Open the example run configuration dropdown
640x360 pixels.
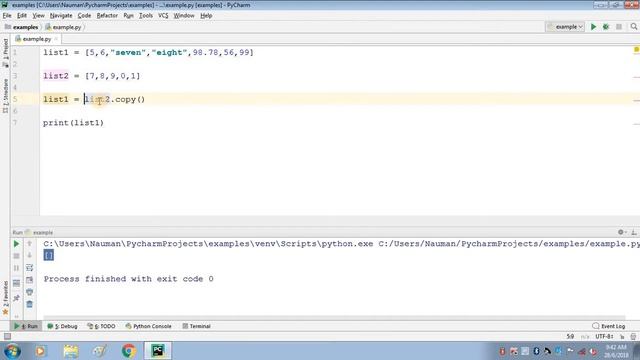pos(566,27)
